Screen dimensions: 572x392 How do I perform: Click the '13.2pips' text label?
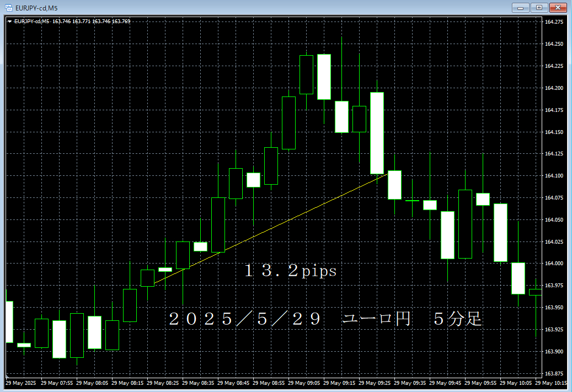pyautogui.click(x=290, y=271)
